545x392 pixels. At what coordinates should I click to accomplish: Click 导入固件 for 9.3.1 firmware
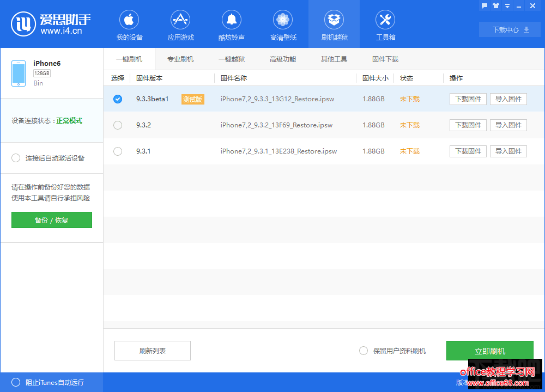click(x=508, y=151)
